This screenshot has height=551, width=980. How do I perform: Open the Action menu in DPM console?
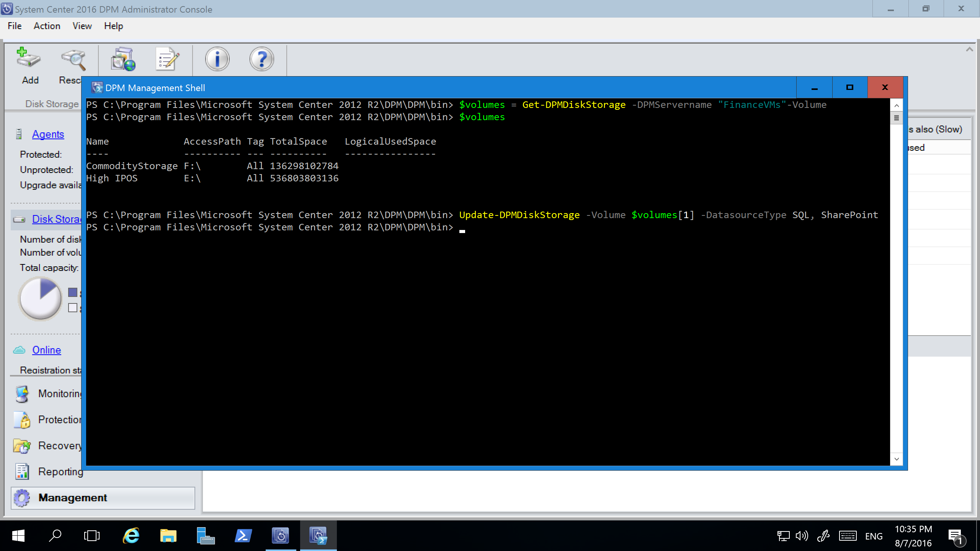[x=47, y=26]
